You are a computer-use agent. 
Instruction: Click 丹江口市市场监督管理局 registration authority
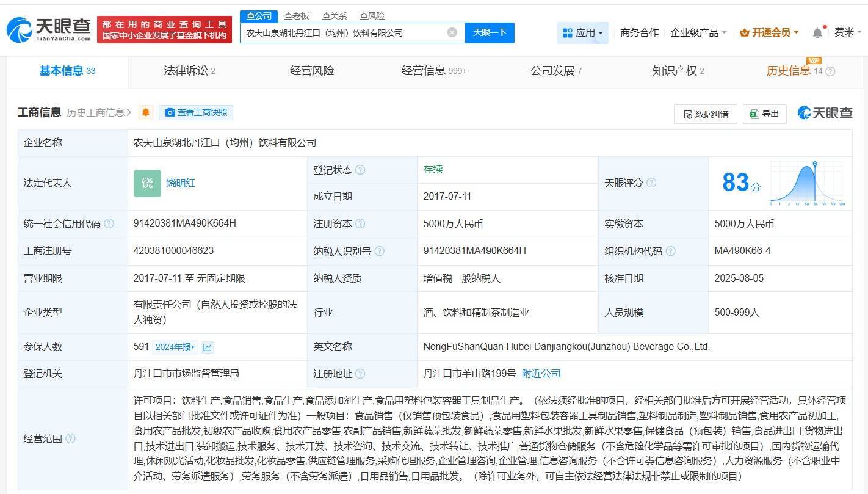186,374
